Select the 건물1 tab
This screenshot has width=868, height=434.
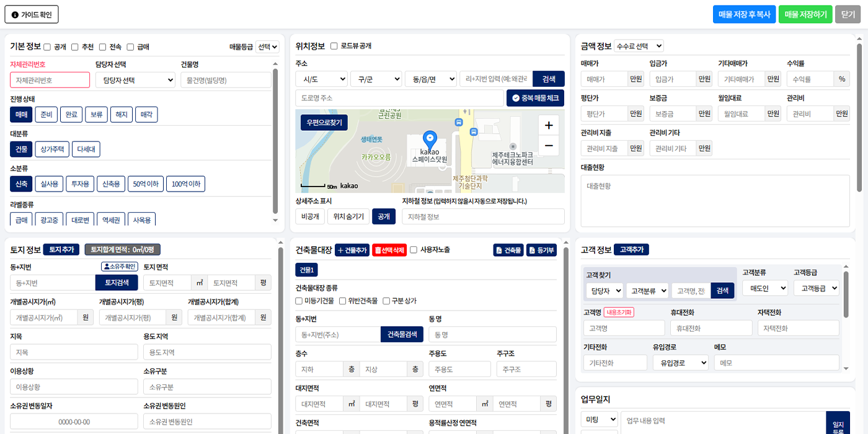coord(306,270)
